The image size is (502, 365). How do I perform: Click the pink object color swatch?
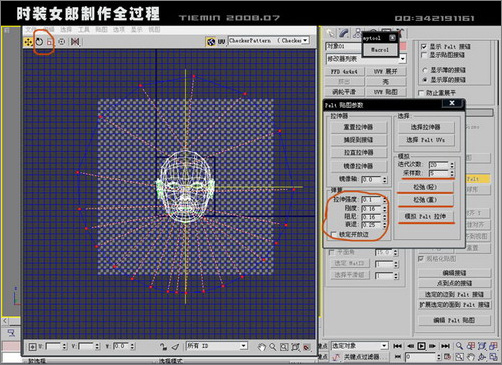tap(403, 46)
